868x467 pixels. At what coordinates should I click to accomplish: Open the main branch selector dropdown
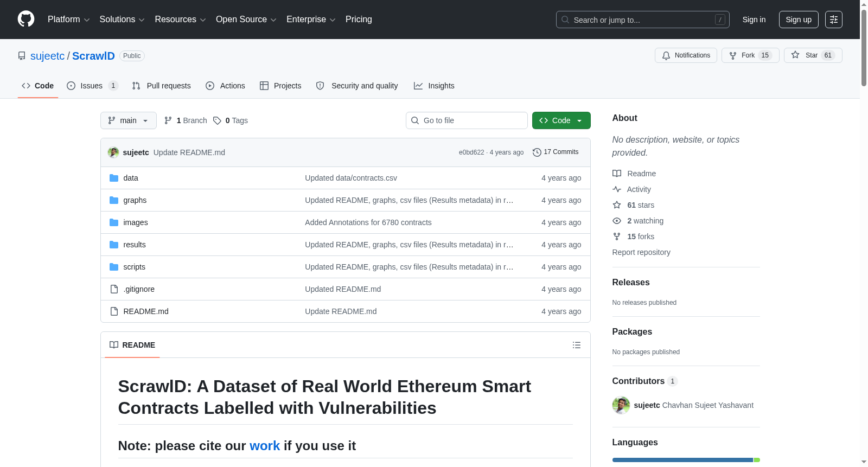[129, 120]
